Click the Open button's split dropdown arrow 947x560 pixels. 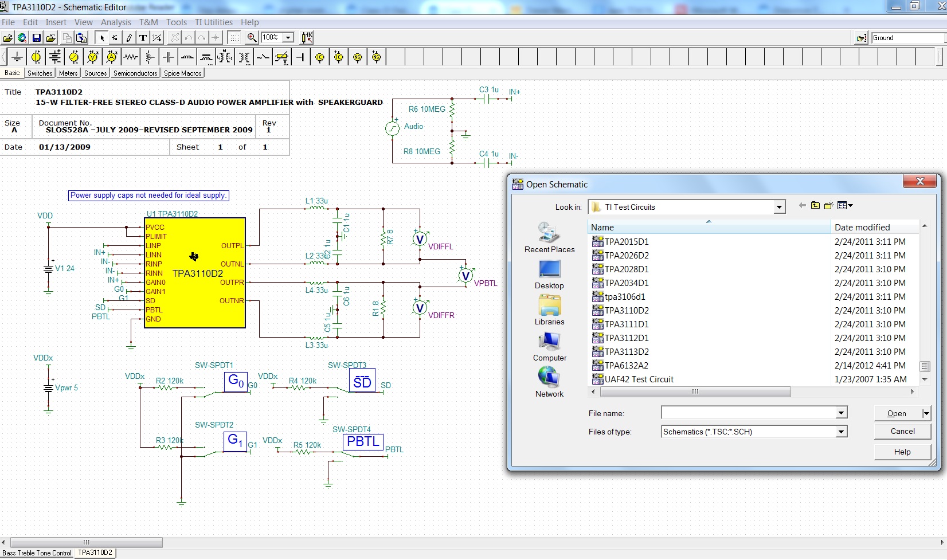click(926, 413)
